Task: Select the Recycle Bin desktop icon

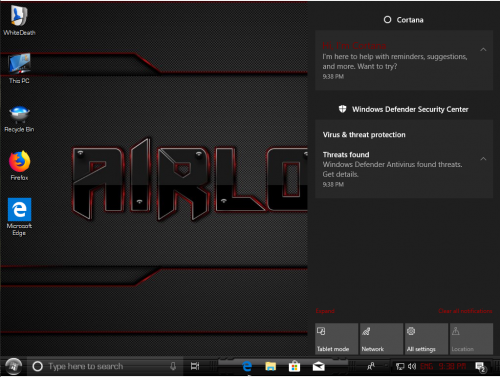Action: click(19, 119)
